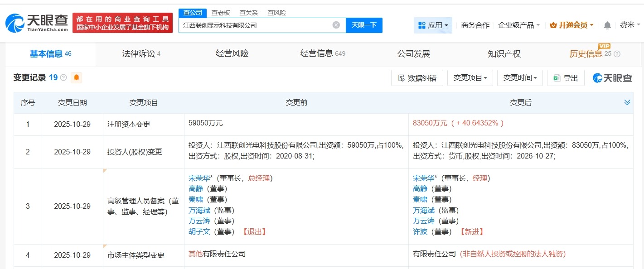Click the Excel icon on the 导出 button

point(557,78)
